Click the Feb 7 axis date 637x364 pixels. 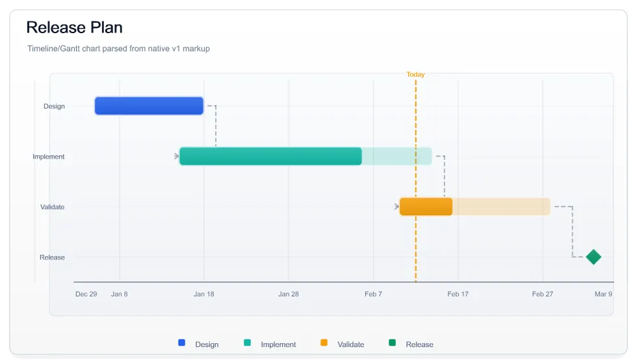tap(373, 294)
